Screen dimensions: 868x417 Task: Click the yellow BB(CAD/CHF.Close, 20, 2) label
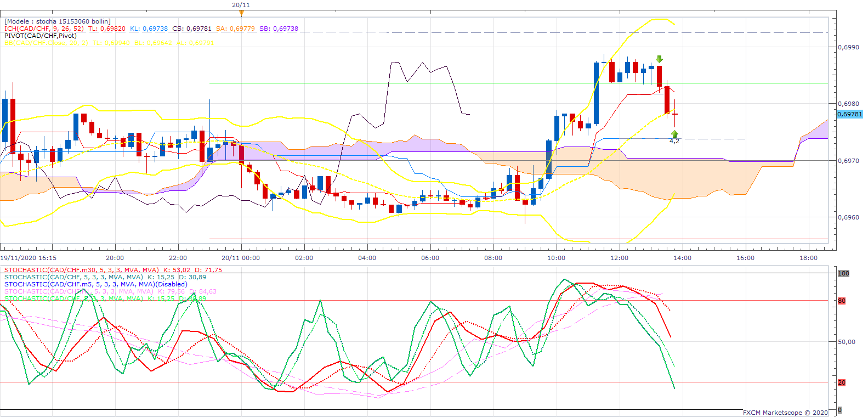click(46, 43)
